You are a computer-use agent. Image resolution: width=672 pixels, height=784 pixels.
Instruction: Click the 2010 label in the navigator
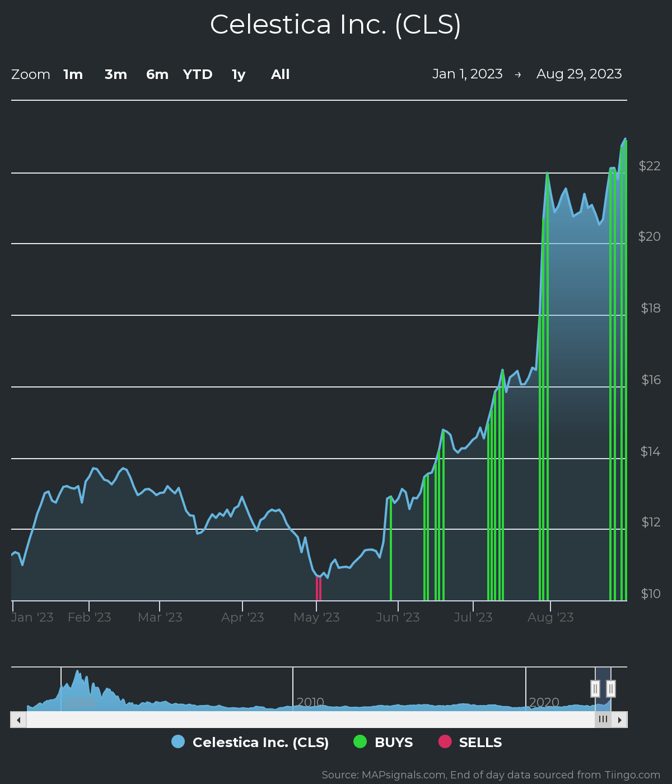310,702
